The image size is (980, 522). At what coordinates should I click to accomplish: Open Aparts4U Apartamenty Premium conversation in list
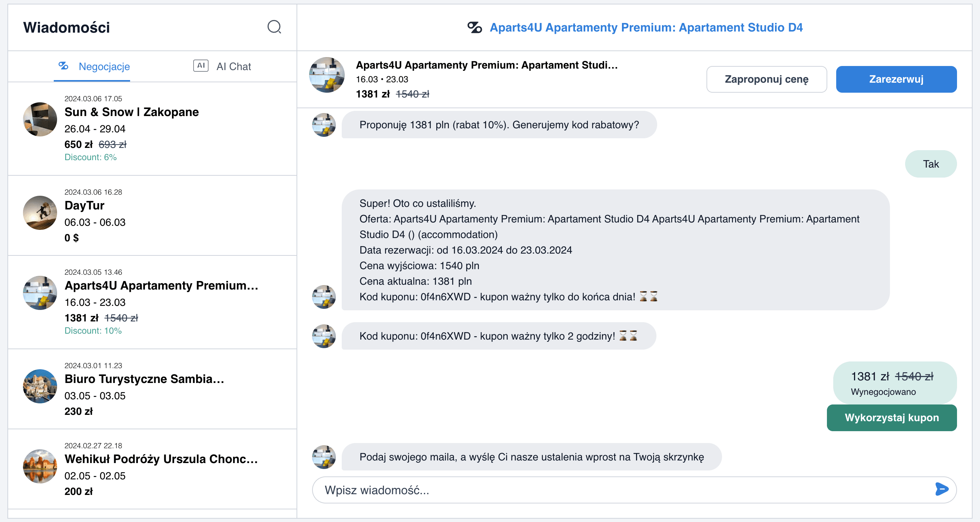pos(152,302)
